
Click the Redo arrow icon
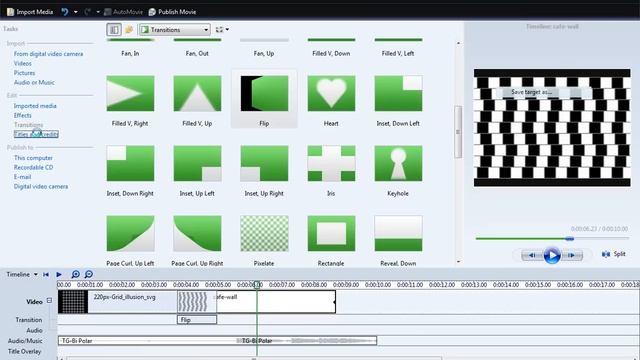click(87, 12)
